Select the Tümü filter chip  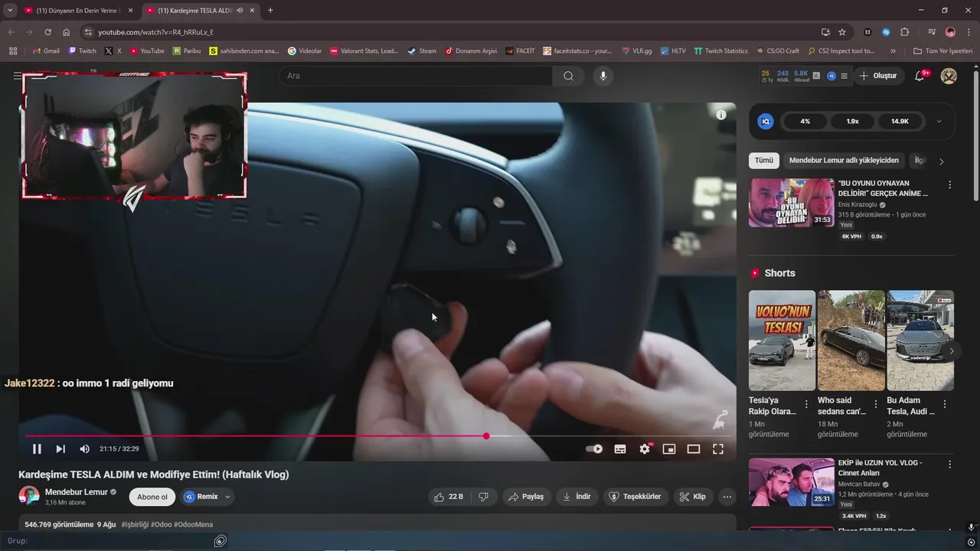pyautogui.click(x=764, y=161)
